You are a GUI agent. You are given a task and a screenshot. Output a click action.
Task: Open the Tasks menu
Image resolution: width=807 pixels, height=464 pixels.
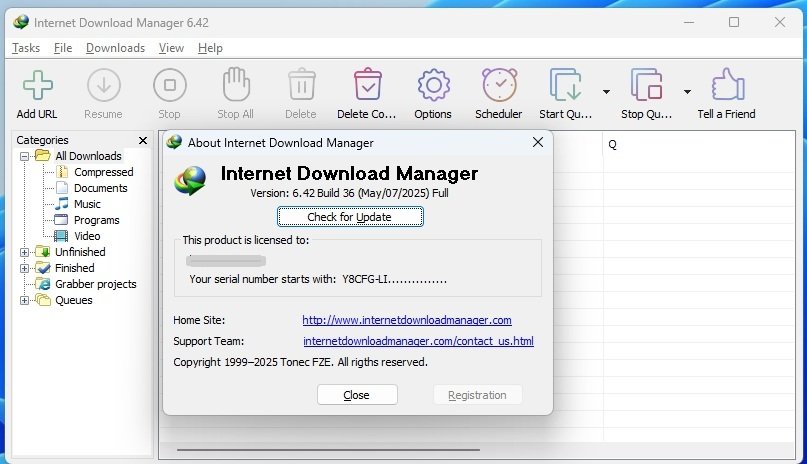26,48
